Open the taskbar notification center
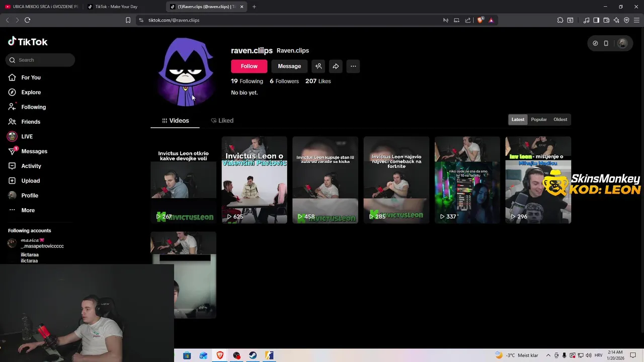The width and height of the screenshot is (644, 362). point(633,355)
